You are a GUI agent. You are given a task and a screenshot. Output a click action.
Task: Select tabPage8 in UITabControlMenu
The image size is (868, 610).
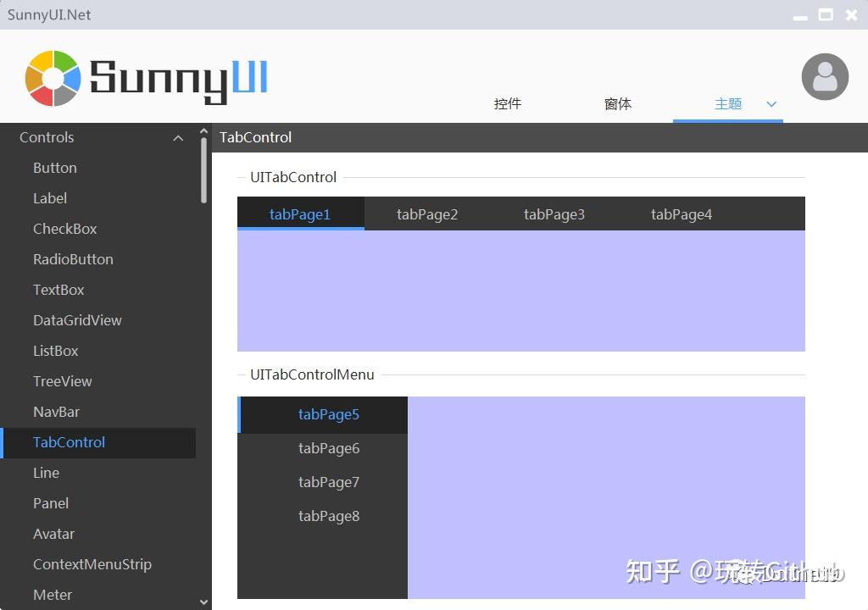coord(329,516)
